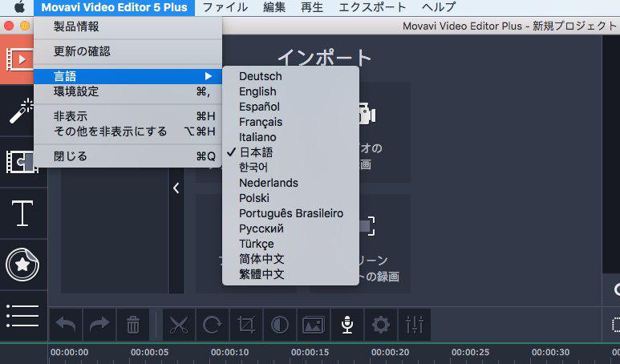620x364 pixels.
Task: Open the 再生 menu
Action: (x=312, y=7)
